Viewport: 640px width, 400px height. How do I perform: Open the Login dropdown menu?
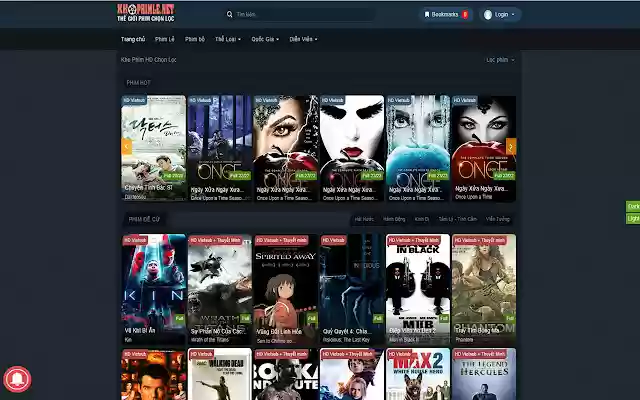point(500,15)
